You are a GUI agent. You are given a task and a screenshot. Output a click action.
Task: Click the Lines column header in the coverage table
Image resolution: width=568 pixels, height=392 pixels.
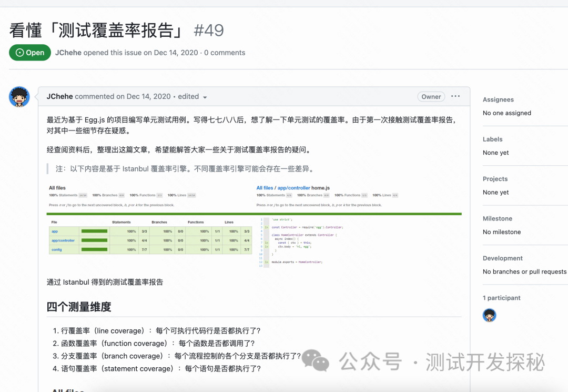pyautogui.click(x=229, y=222)
